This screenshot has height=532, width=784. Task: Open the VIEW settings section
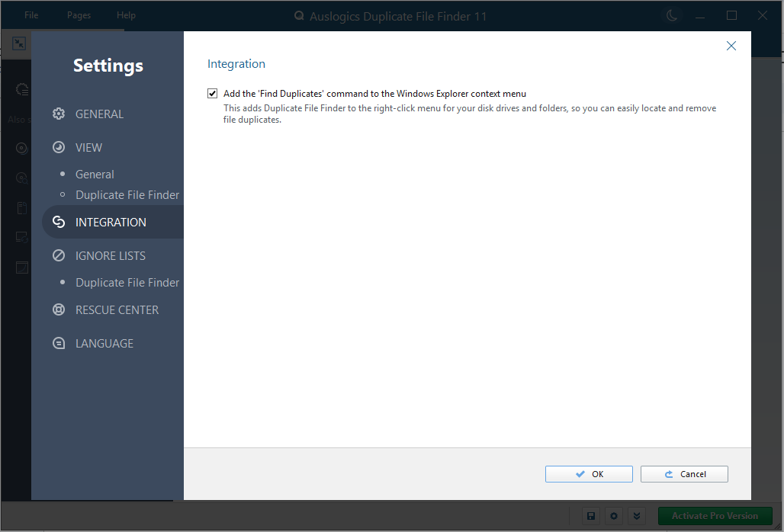point(88,147)
